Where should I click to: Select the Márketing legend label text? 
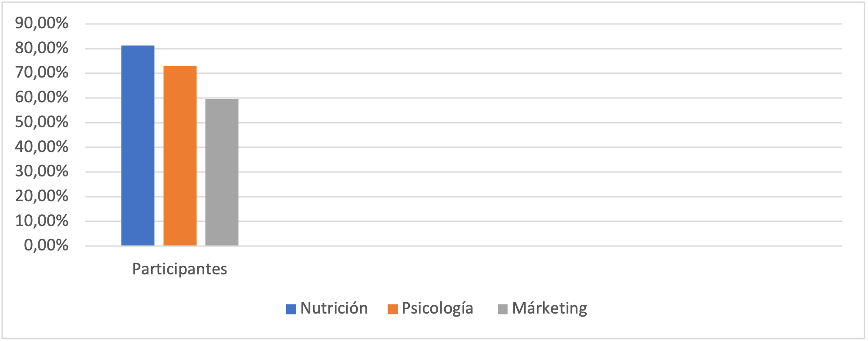pos(549,308)
